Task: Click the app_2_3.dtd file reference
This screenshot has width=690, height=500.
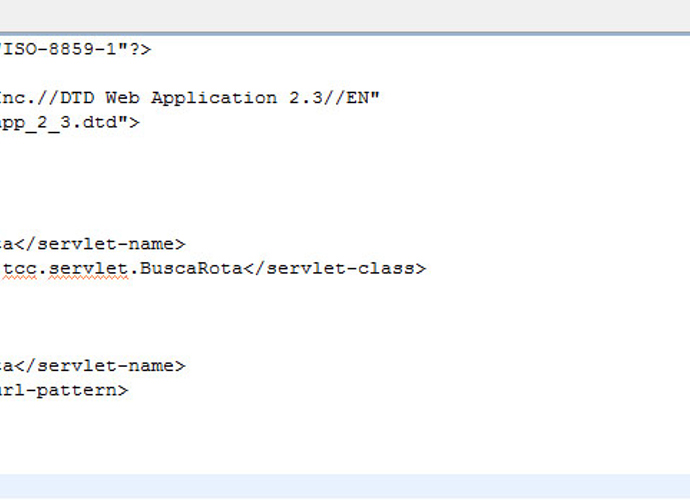Action: 58,123
